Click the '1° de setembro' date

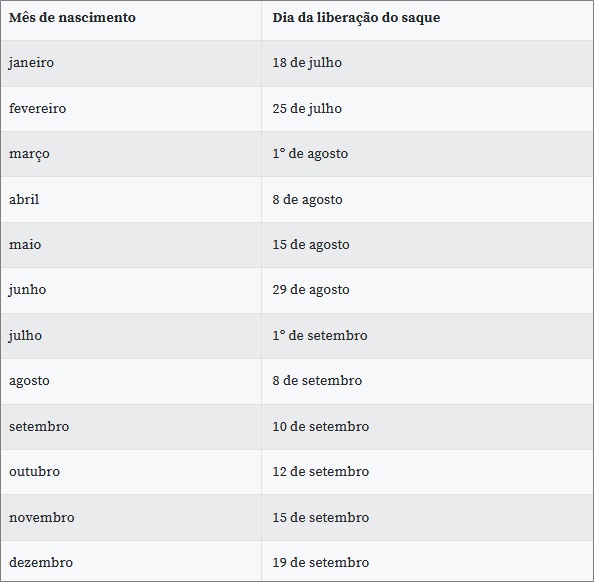pyautogui.click(x=320, y=336)
